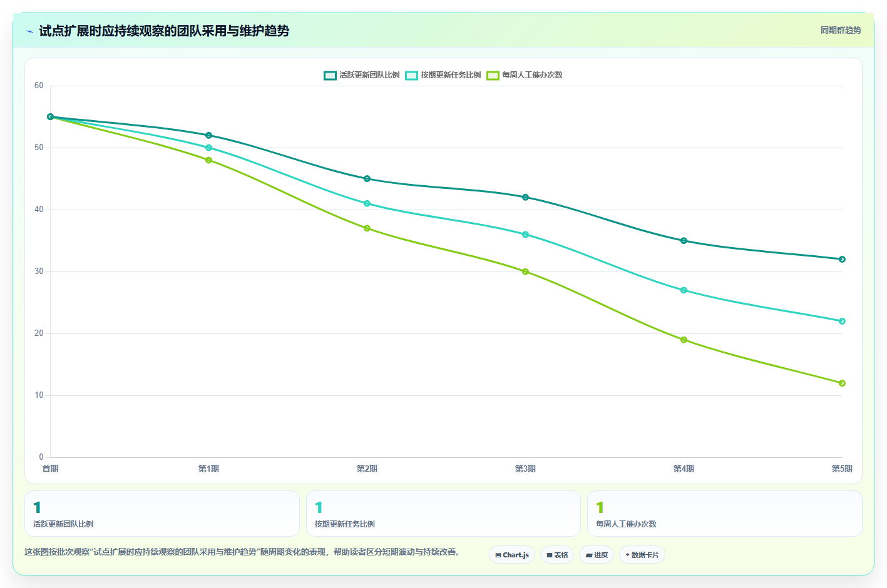887x588 pixels.
Task: Toggle the 每周人工催办次数 legend item
Action: point(525,75)
